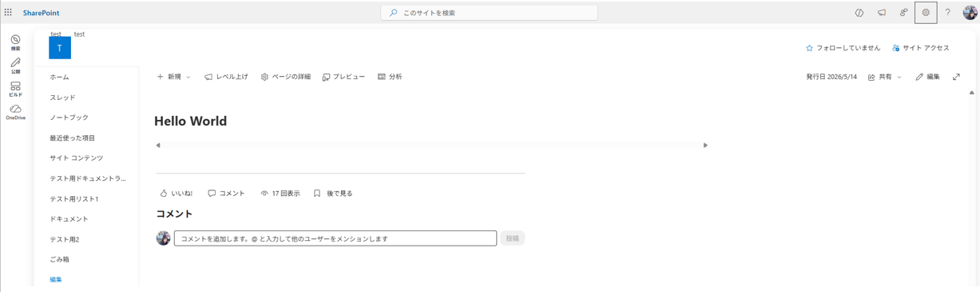980x292 pixels.
Task: Click the Hello World page title
Action: coord(190,122)
